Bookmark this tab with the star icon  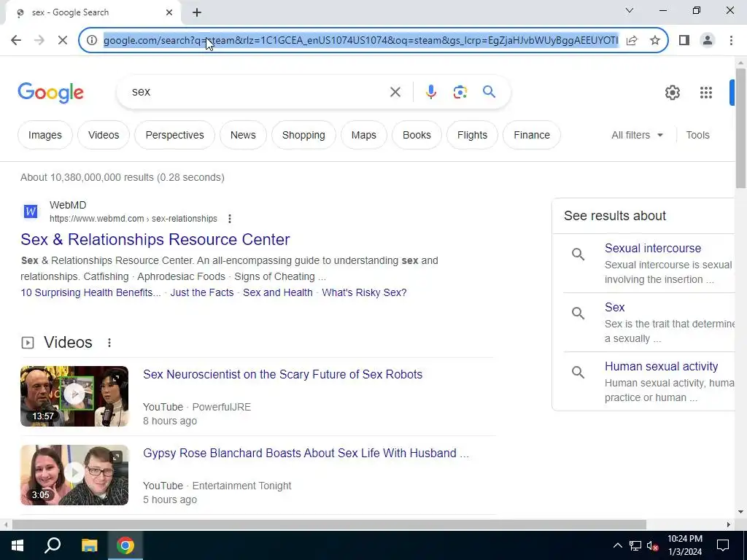coord(655,41)
